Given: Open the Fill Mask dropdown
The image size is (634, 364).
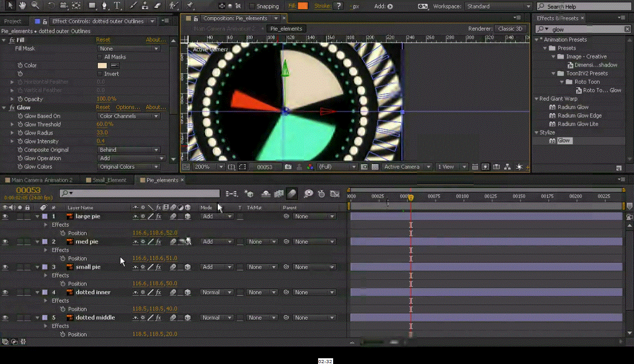Looking at the screenshot, I should pos(129,49).
